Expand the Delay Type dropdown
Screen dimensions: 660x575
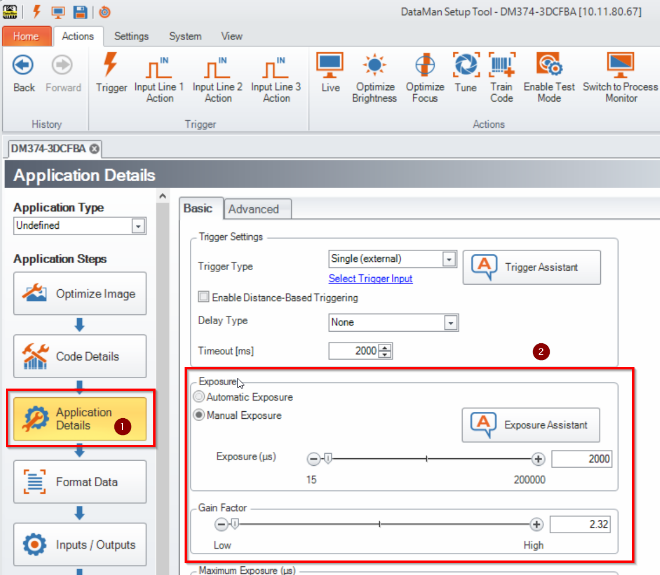(450, 323)
